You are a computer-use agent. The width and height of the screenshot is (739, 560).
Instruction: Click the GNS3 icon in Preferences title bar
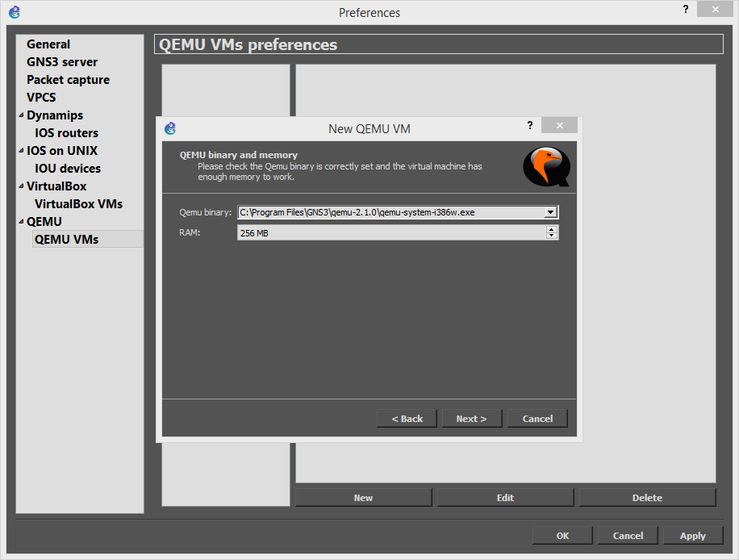[15, 12]
